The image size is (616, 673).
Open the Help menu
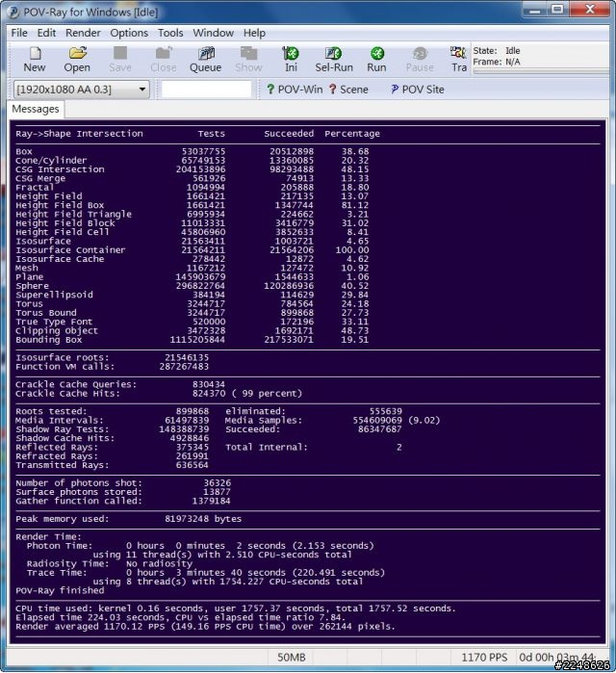(254, 33)
